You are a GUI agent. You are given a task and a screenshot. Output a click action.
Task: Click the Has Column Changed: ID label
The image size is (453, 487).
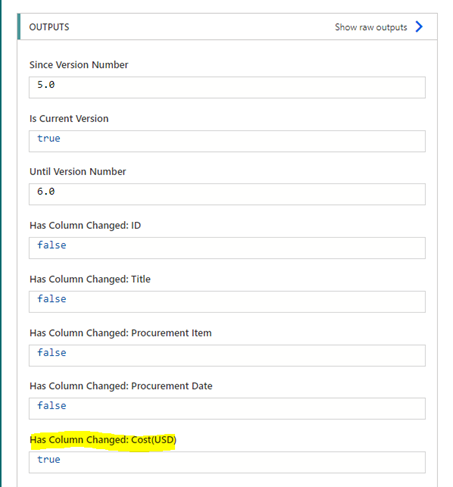[85, 226]
